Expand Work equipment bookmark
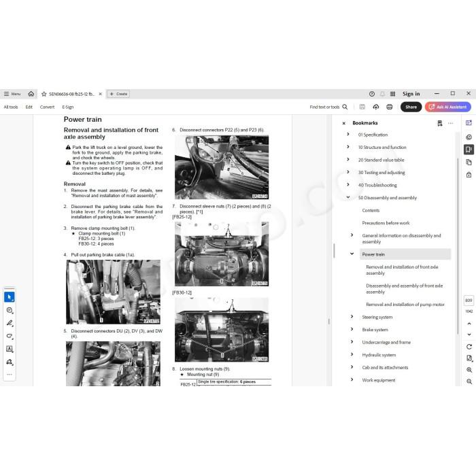This screenshot has height=476, width=476. pos(352,379)
